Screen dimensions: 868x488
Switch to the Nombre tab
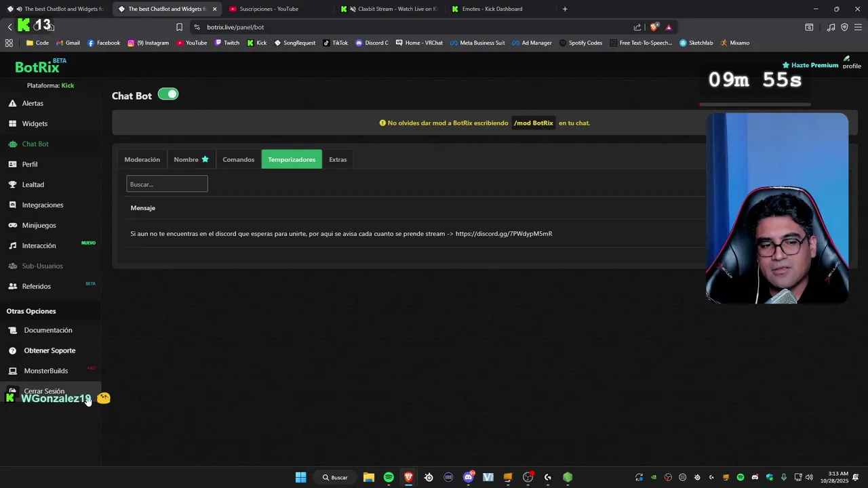(191, 159)
